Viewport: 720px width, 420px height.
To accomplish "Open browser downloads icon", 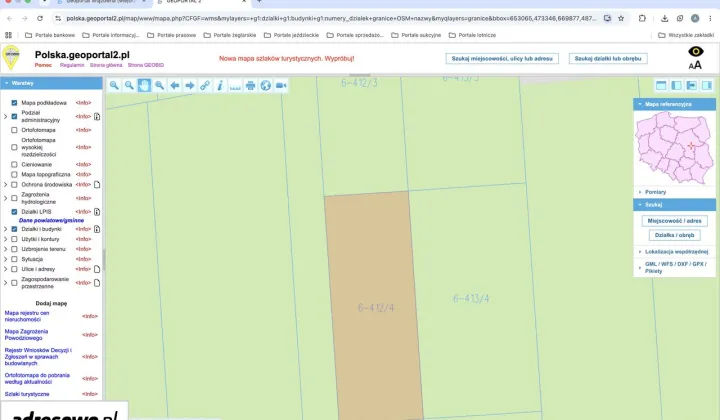I will [x=664, y=18].
